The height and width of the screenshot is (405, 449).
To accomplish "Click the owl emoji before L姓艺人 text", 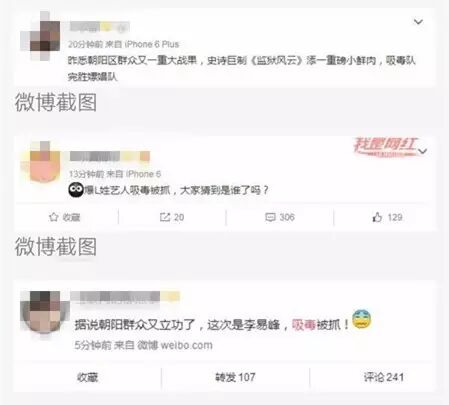I will [76, 190].
